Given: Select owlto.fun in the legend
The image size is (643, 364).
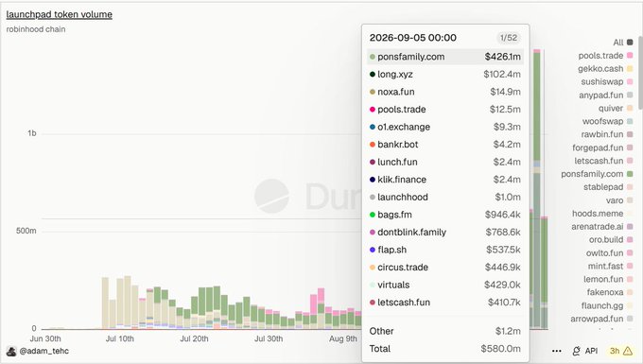Looking at the screenshot, I should click(609, 253).
